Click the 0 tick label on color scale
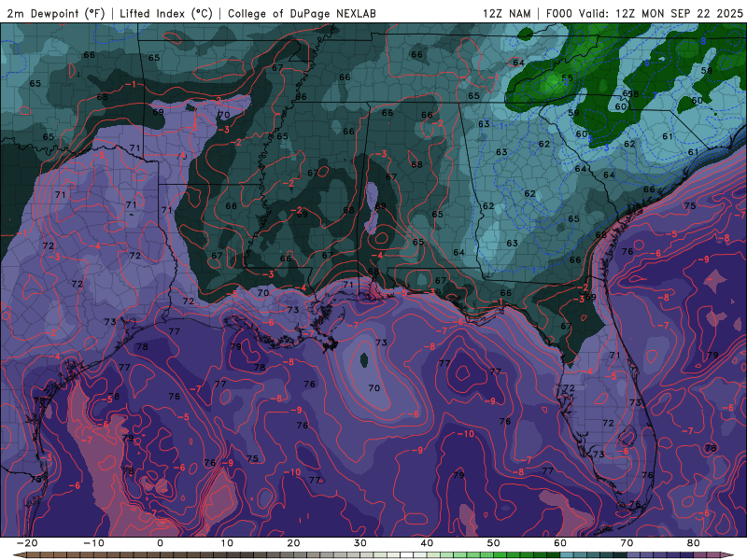Screen dimensions: 747x560 pos(160,543)
